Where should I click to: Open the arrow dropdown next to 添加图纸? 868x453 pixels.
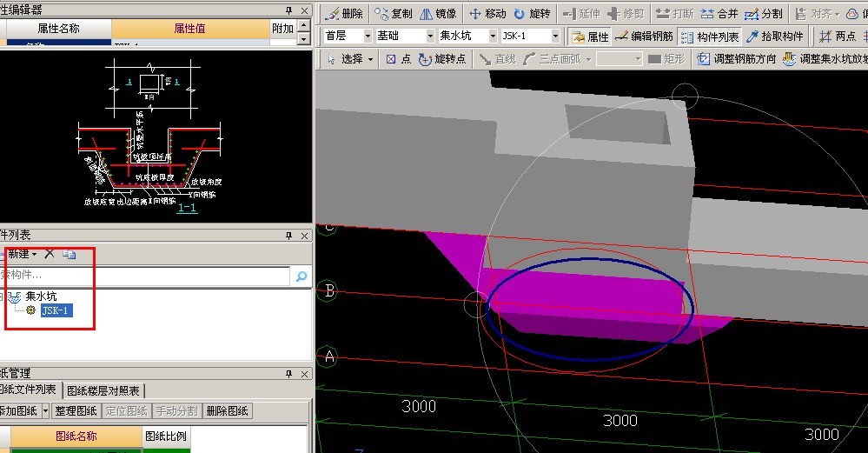pos(45,411)
